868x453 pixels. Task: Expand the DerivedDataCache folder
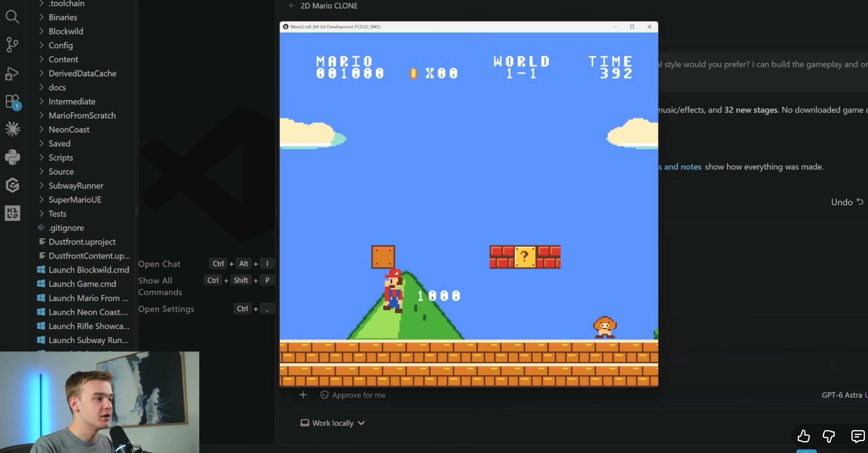click(41, 73)
